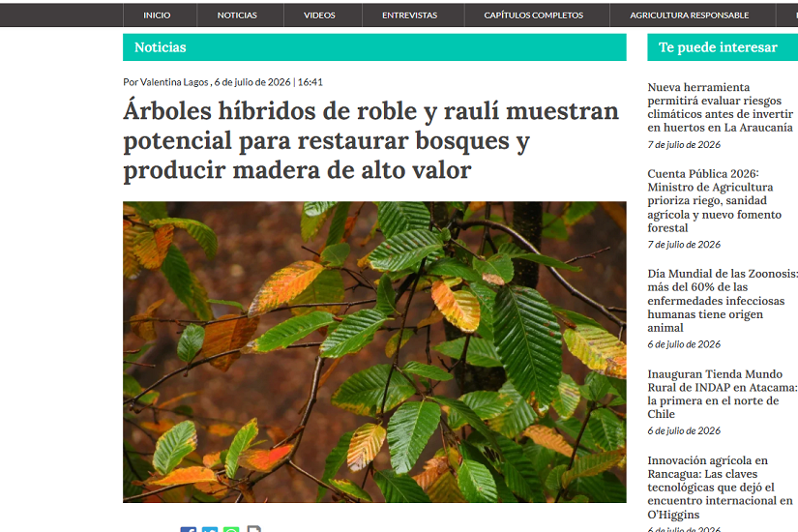Click the Noticias section header
The image size is (798, 532).
[374, 47]
